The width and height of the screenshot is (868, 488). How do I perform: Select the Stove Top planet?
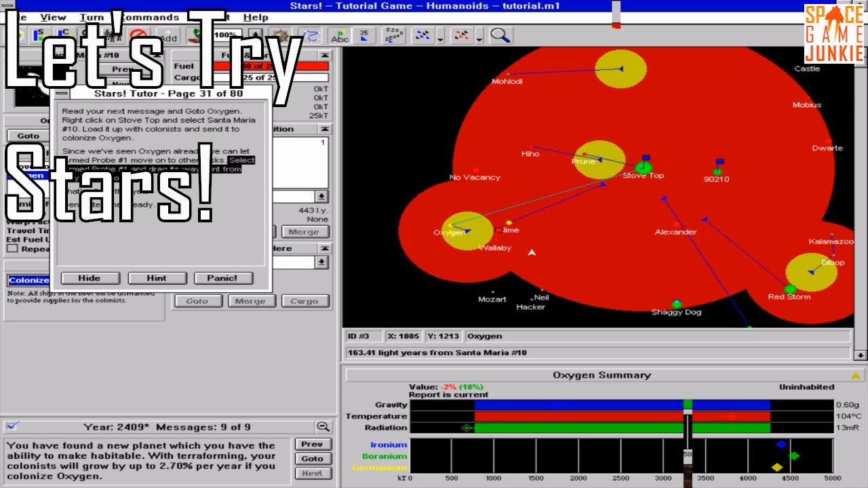(644, 167)
